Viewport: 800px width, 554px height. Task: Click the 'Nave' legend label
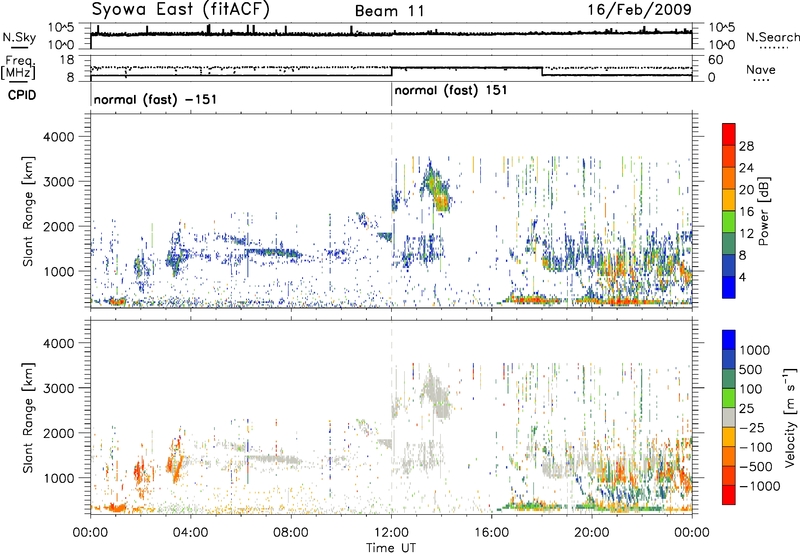pyautogui.click(x=761, y=70)
